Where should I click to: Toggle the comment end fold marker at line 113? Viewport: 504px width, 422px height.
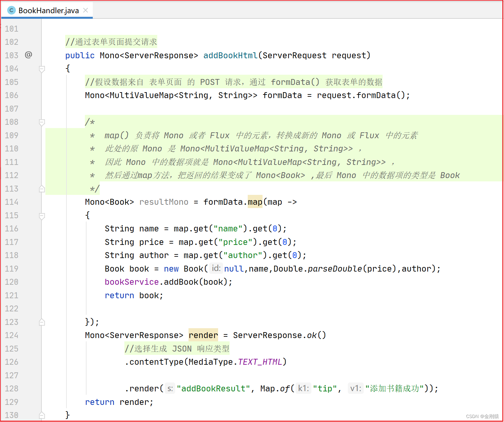[42, 189]
